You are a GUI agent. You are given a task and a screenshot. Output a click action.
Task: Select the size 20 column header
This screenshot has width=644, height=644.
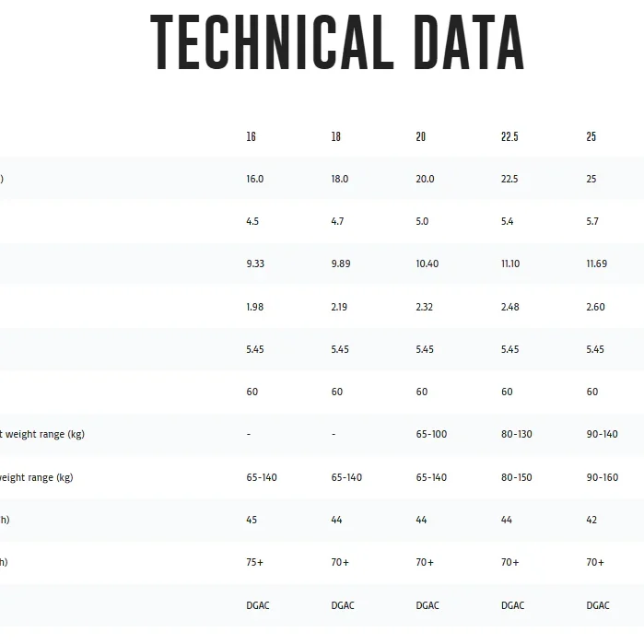(420, 136)
